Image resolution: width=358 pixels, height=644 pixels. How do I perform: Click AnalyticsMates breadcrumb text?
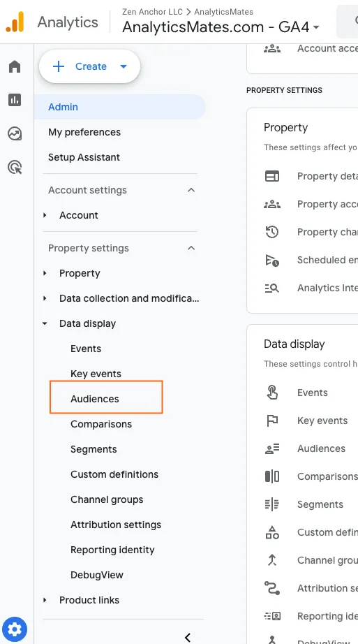[x=224, y=12]
